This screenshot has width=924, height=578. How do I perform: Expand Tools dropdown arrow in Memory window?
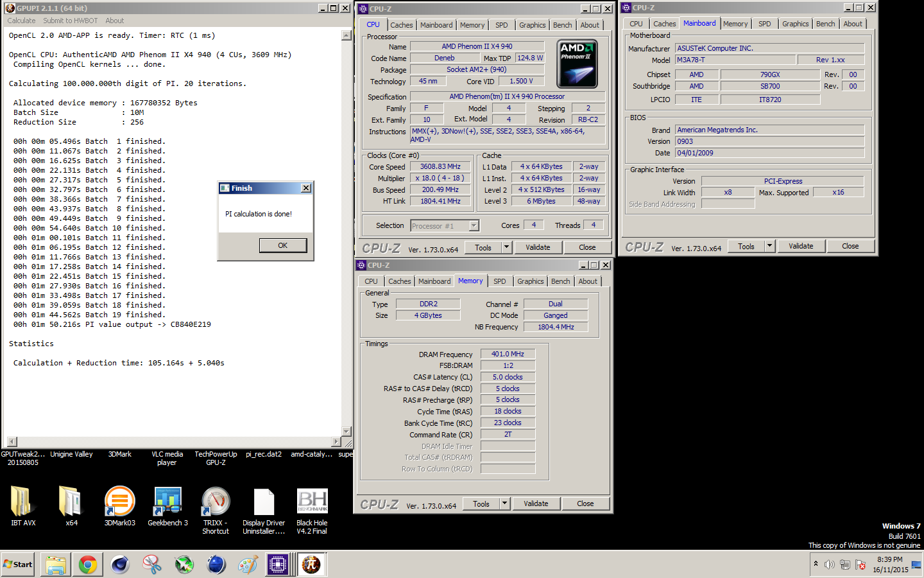tap(504, 504)
